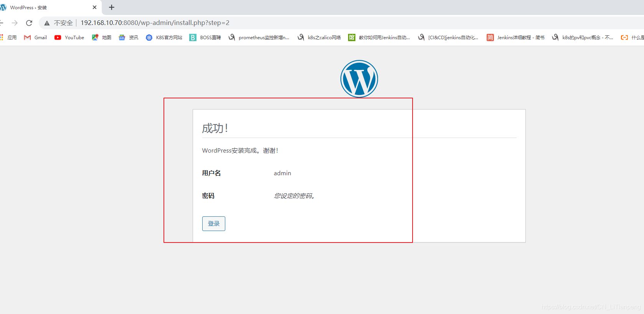Image resolution: width=644 pixels, height=314 pixels.
Task: Open the YouTube bookmark
Action: pyautogui.click(x=69, y=38)
